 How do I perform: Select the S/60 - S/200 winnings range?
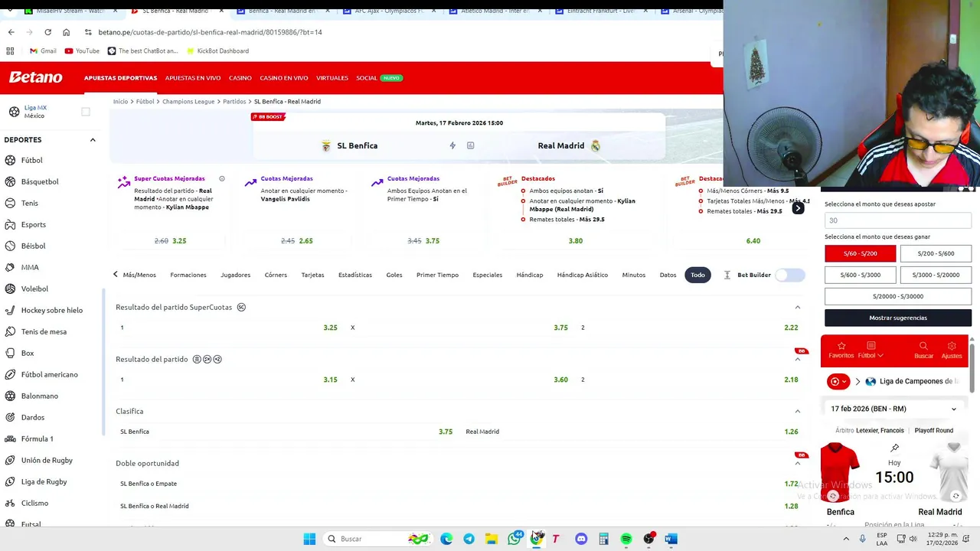coord(860,253)
